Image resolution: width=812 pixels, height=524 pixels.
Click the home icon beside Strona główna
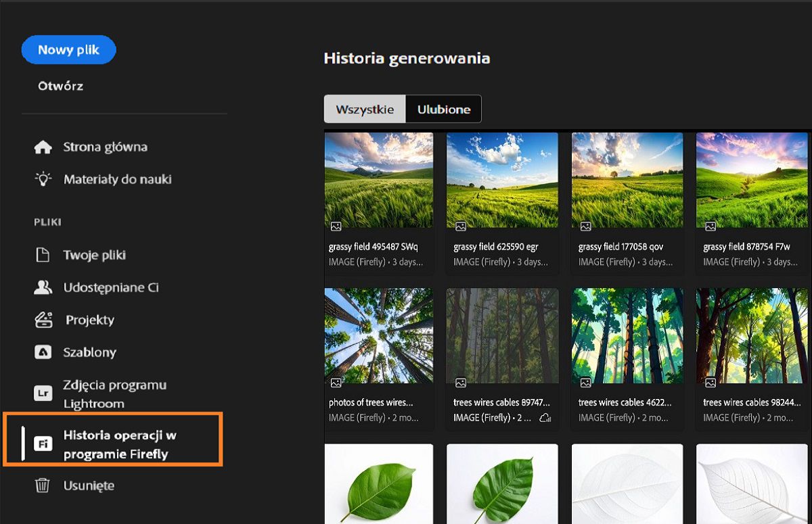[x=43, y=147]
